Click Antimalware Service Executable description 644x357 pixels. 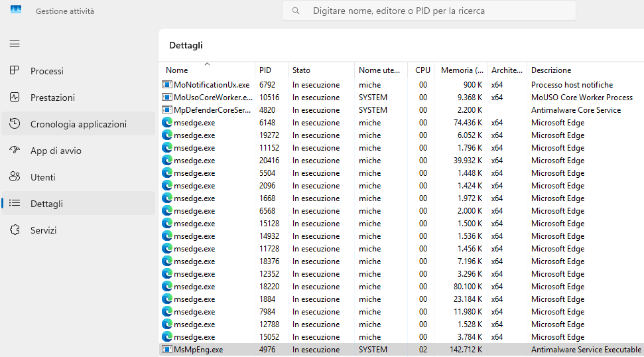pos(586,350)
